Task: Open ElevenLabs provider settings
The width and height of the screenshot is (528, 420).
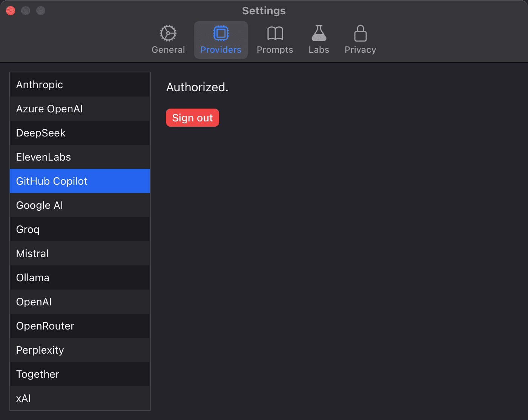Action: click(80, 157)
